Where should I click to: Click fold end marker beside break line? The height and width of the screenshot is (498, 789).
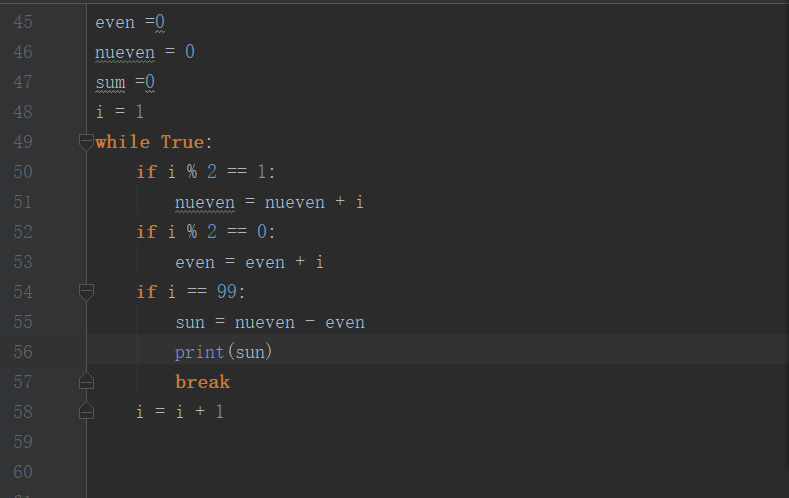(86, 381)
